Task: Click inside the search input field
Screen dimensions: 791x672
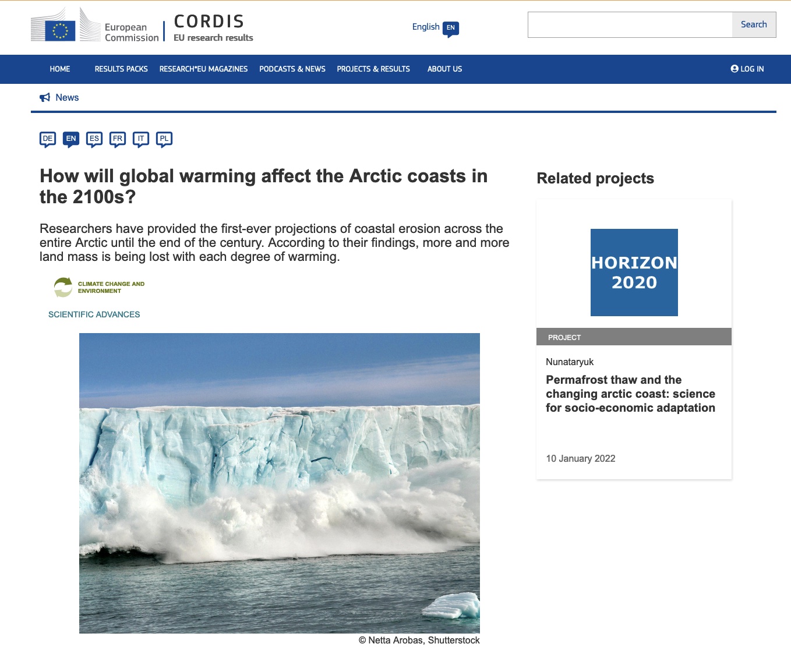Action: pyautogui.click(x=629, y=24)
